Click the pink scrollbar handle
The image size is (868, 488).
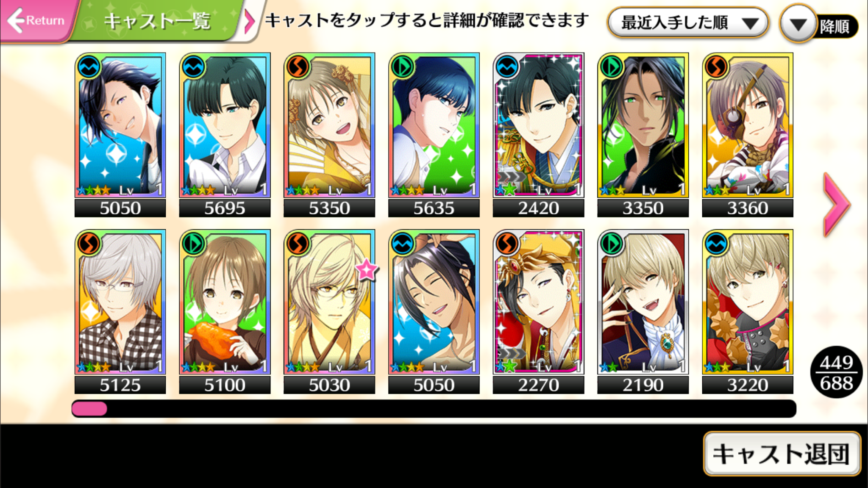tap(89, 408)
